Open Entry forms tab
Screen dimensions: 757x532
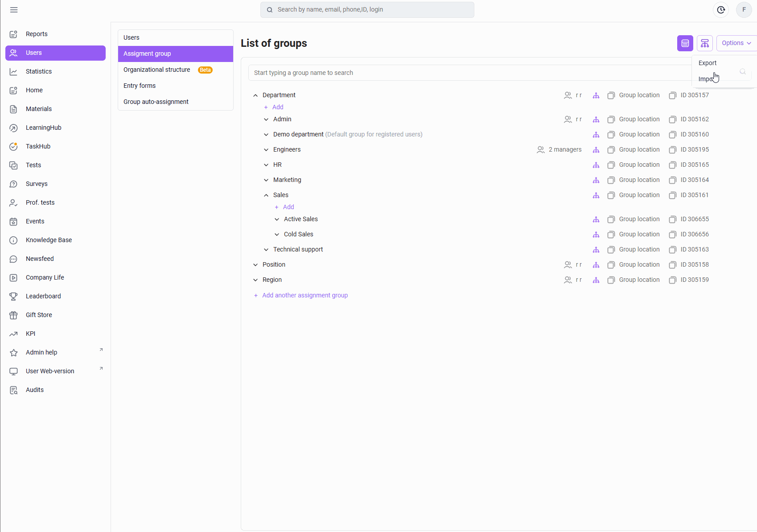tap(176, 86)
